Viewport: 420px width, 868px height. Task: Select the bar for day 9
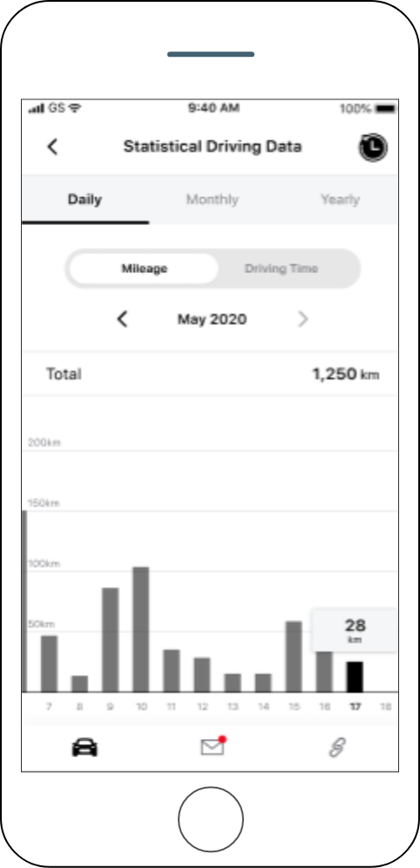(111, 640)
